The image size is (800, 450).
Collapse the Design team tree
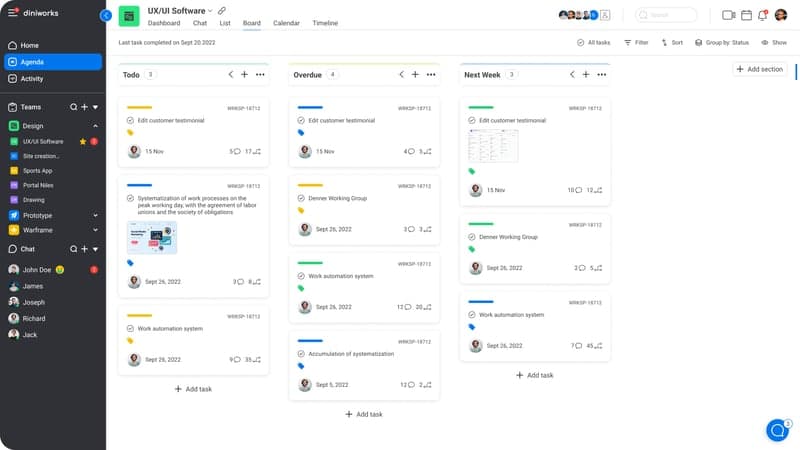click(x=96, y=126)
